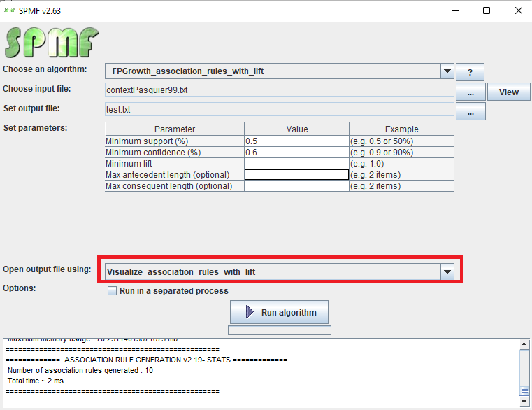View the input file contents
The height and width of the screenshot is (410, 532).
coord(508,92)
